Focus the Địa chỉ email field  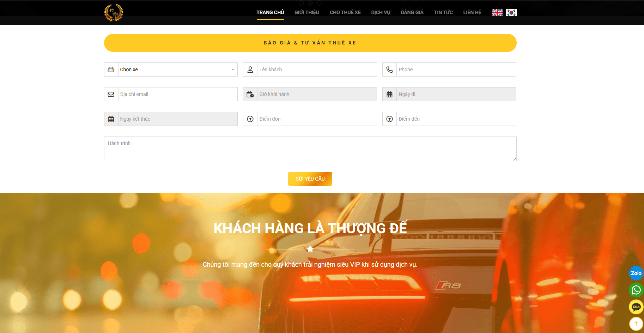tap(178, 94)
